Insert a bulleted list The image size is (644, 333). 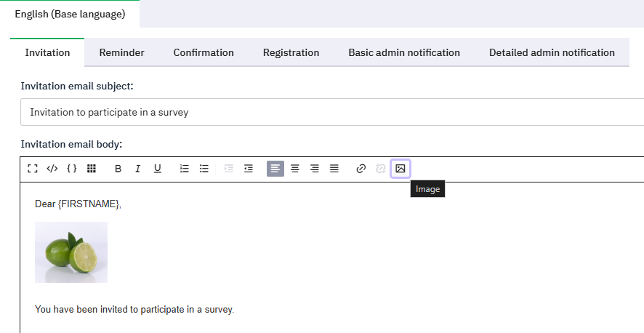click(x=204, y=169)
